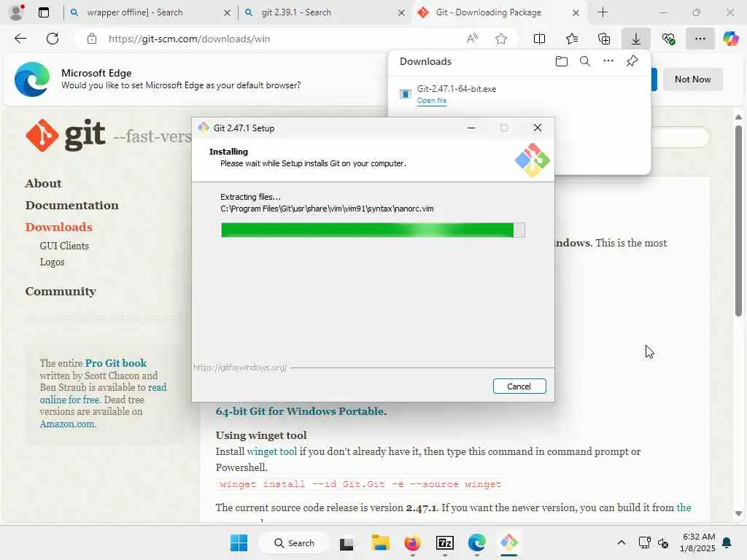Image resolution: width=747 pixels, height=560 pixels.
Task: Open the tab actions menu icon
Action: tap(43, 12)
